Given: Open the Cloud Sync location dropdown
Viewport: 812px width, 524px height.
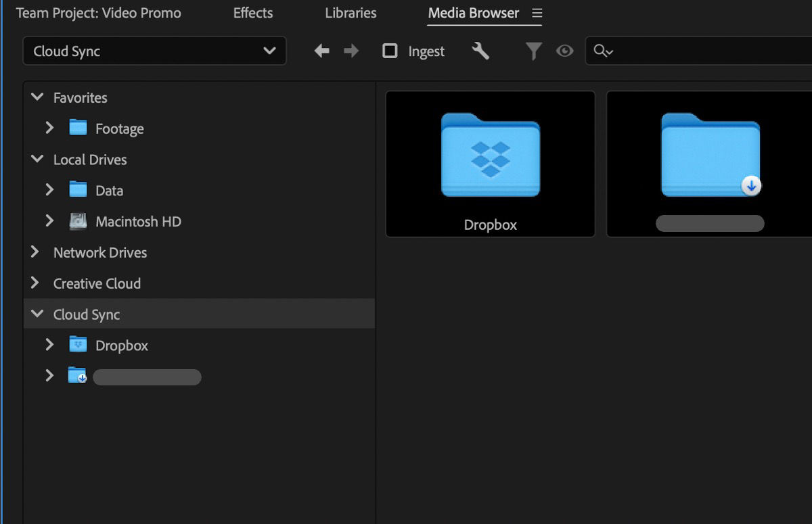Looking at the screenshot, I should click(x=154, y=51).
